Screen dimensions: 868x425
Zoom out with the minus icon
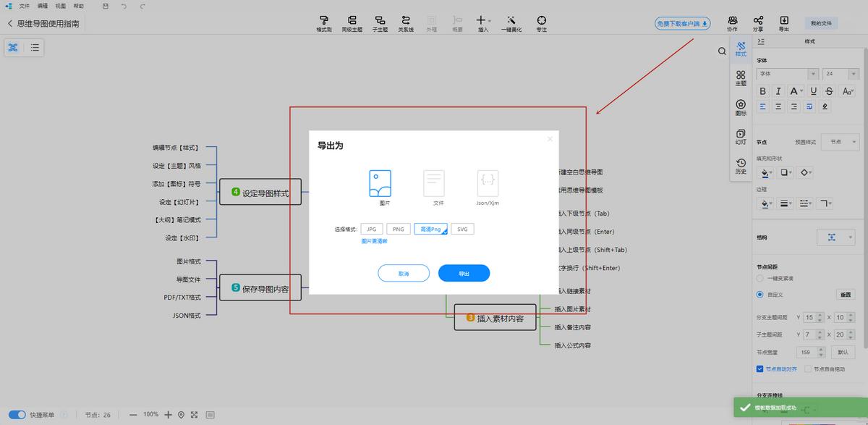[133, 415]
